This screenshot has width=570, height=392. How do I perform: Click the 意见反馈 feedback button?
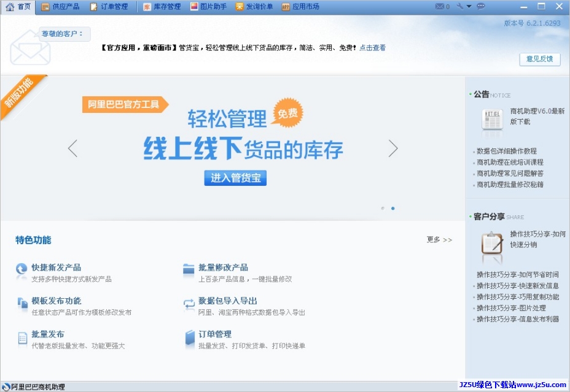point(540,59)
